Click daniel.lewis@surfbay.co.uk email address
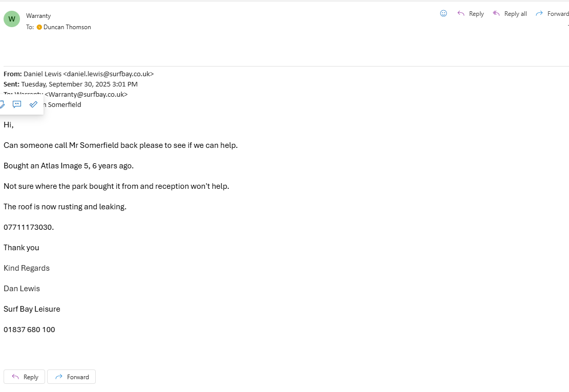Screen dimensions: 569x392 point(108,74)
